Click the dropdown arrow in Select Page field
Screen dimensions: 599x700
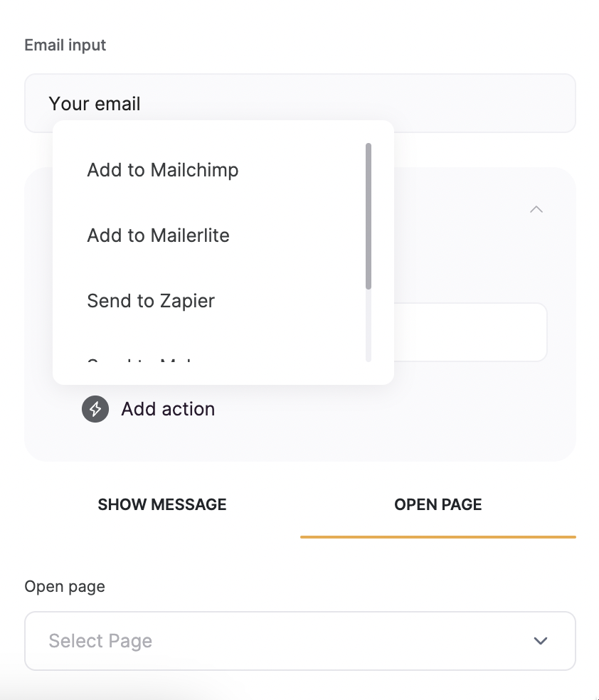click(x=540, y=640)
